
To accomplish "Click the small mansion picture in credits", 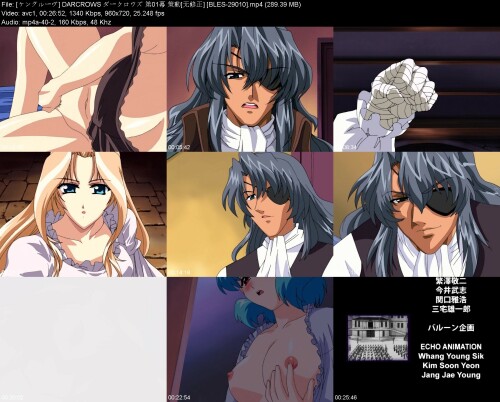I will (x=378, y=338).
